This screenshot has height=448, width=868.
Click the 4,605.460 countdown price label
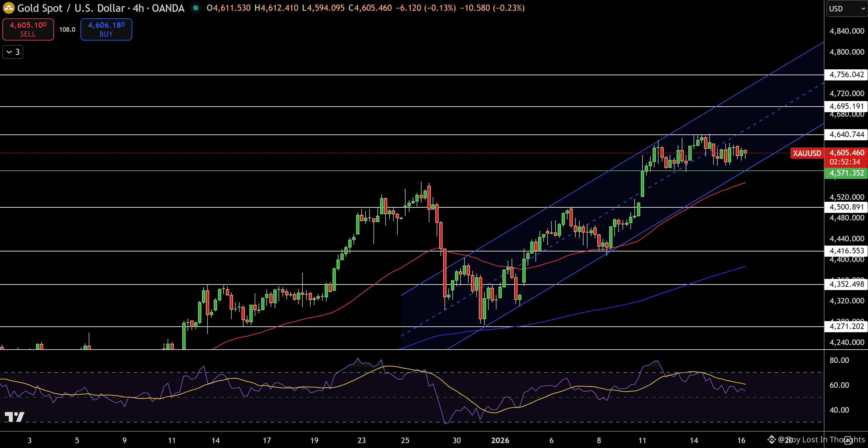click(x=846, y=157)
